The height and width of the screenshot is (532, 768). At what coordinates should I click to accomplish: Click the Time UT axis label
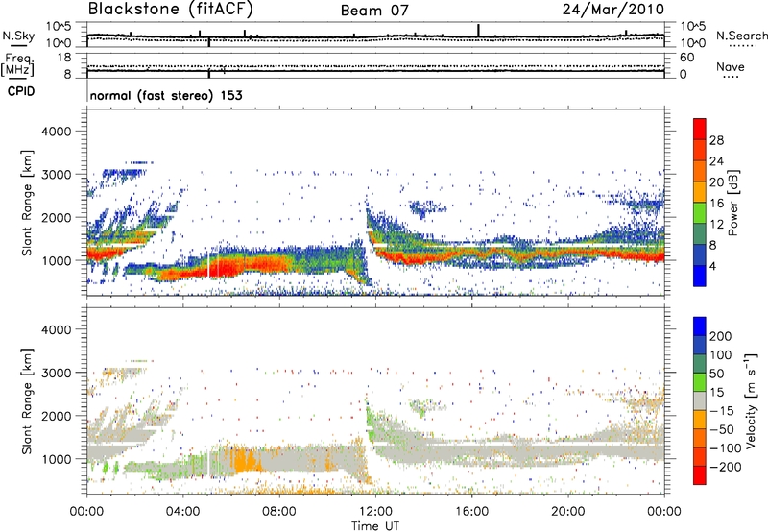pyautogui.click(x=375, y=526)
